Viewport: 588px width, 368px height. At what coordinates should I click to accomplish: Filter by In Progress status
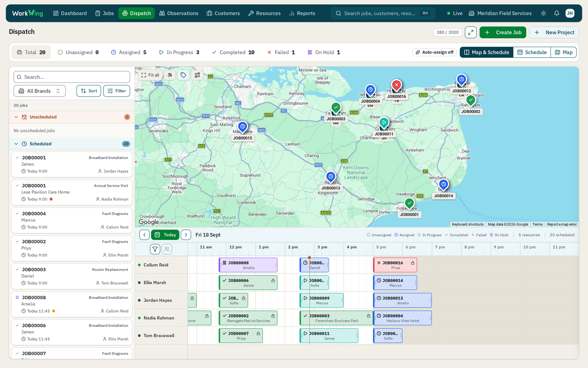tap(179, 52)
